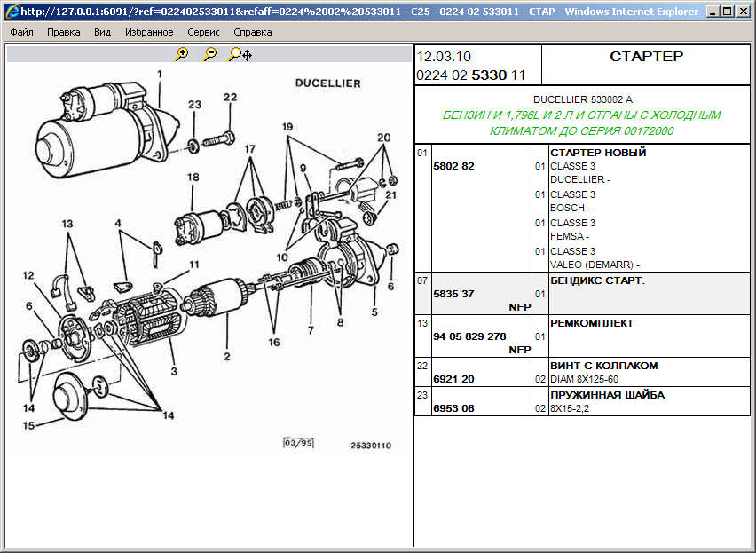
Task: Open the Справка menu
Action: click(253, 32)
